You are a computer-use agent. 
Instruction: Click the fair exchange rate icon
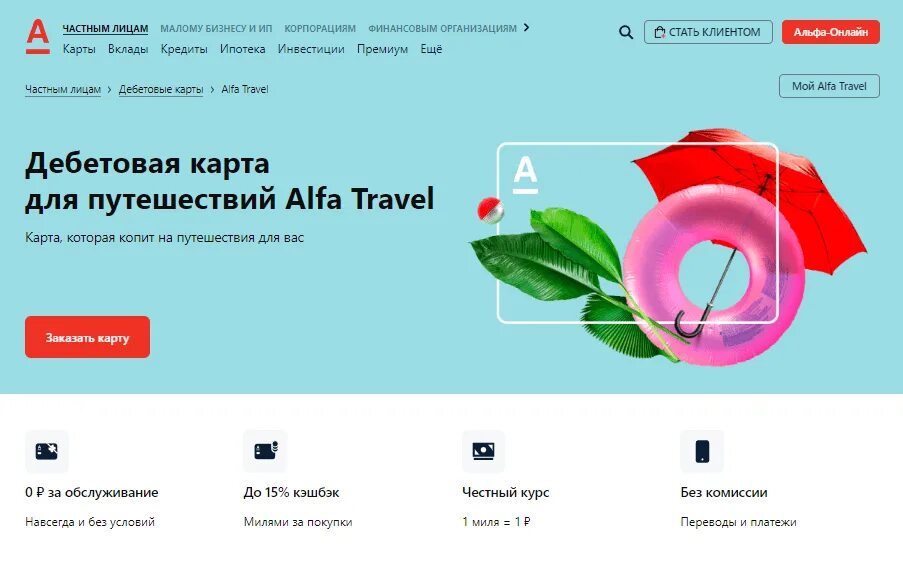click(x=484, y=451)
